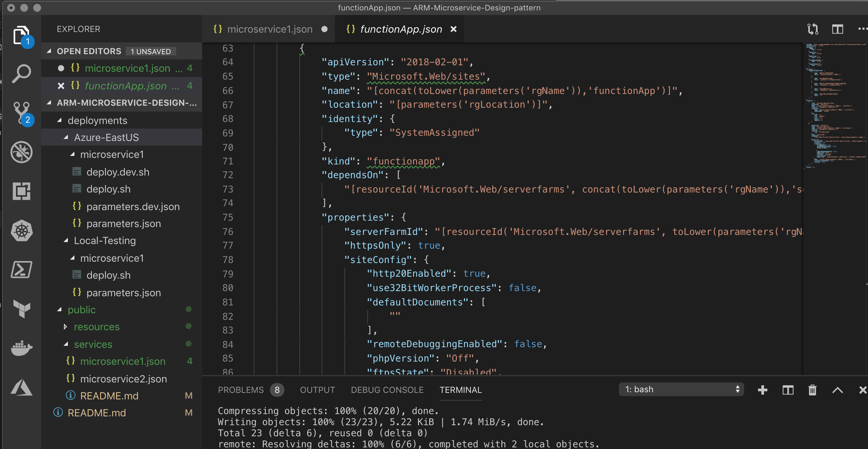This screenshot has height=449, width=868.
Task: Open the Source Control view icon
Action: pyautogui.click(x=22, y=113)
